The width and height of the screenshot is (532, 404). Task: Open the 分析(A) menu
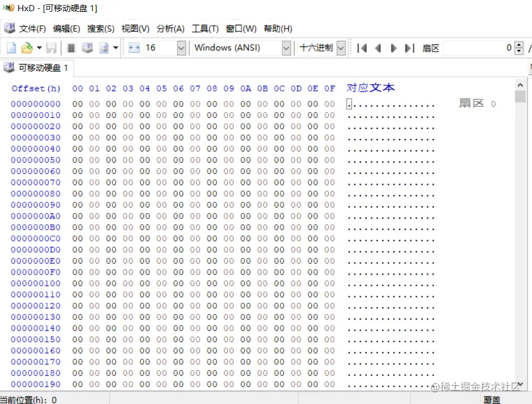170,29
